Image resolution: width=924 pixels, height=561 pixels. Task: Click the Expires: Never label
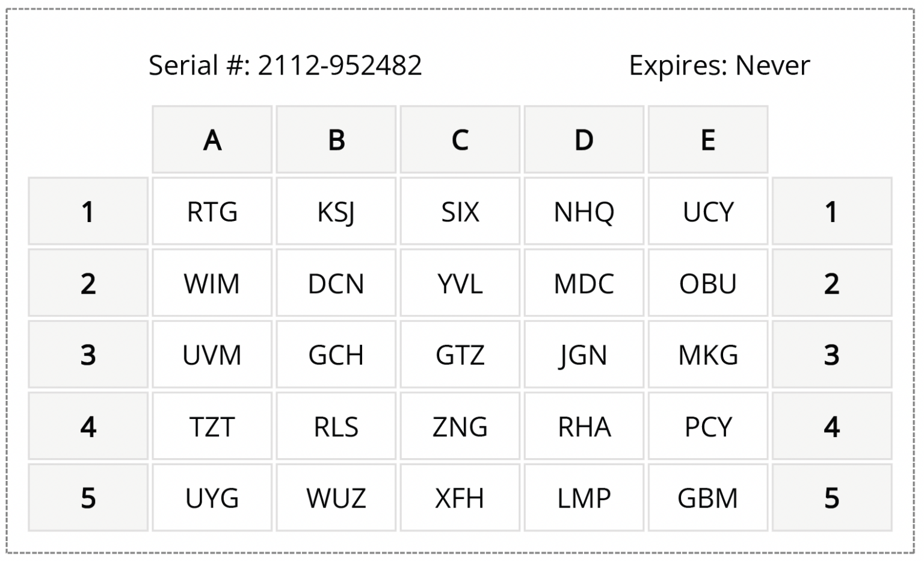point(719,65)
